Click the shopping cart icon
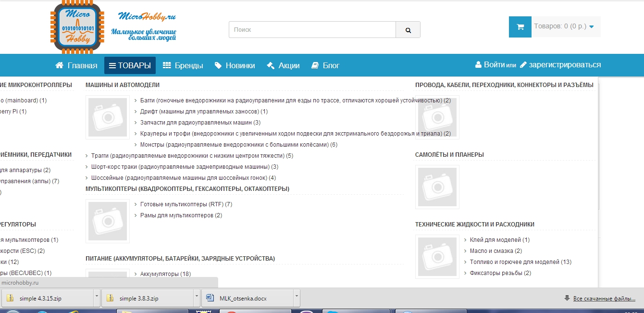Viewport: 644px width, 313px height. [520, 27]
